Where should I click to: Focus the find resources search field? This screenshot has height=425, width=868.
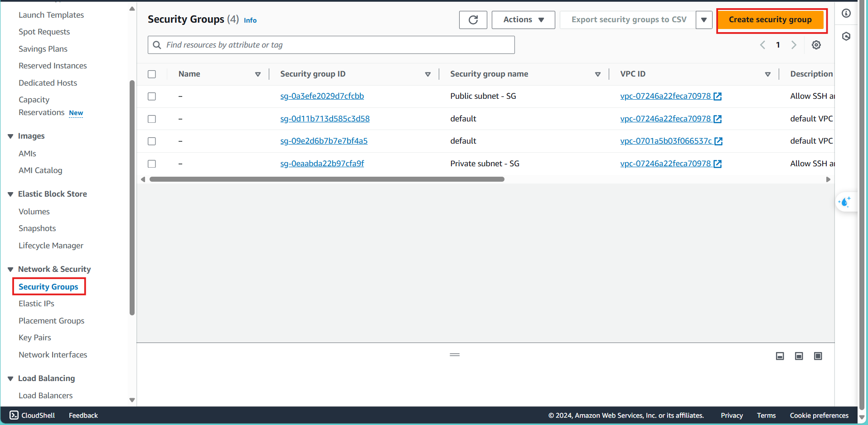tap(331, 45)
